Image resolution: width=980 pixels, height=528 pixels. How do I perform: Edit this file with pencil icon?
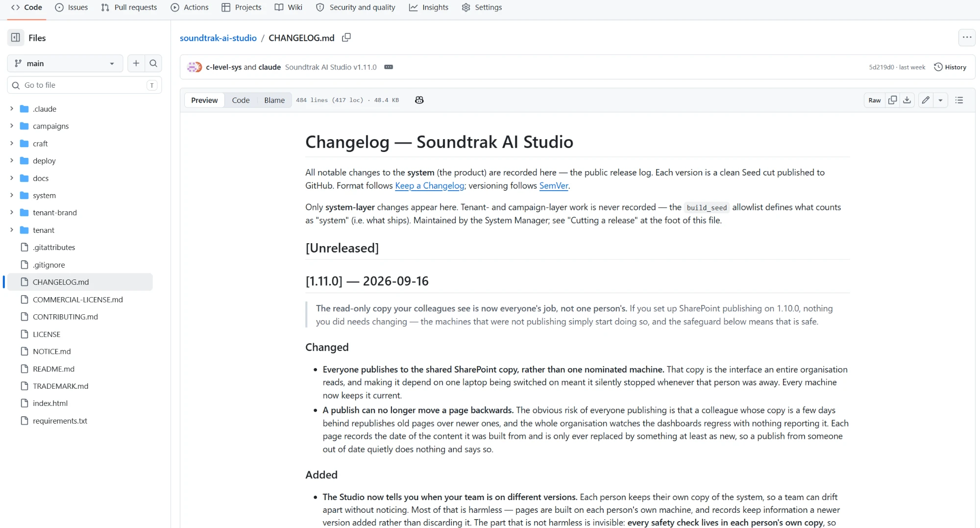pos(926,100)
